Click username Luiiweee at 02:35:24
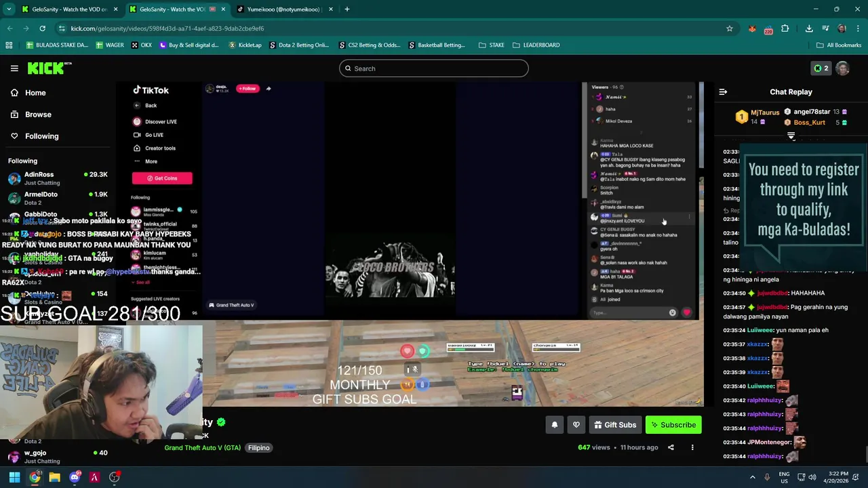This screenshot has height=488, width=868. click(x=760, y=330)
